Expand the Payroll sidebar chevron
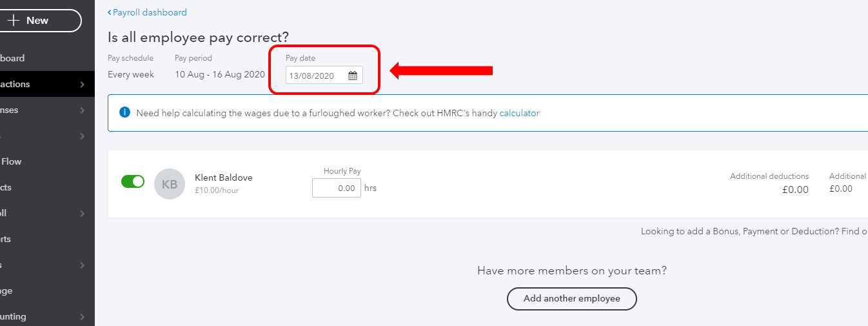The width and height of the screenshot is (868, 326). coord(82,214)
